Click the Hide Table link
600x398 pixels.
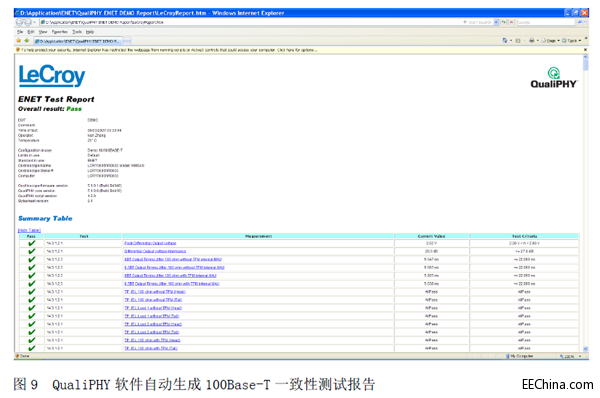pyautogui.click(x=29, y=230)
